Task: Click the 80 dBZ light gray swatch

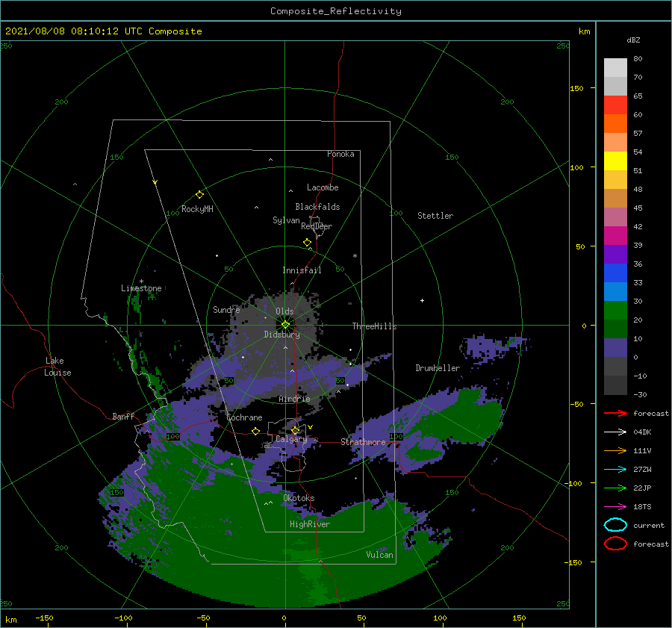Action: (x=615, y=68)
